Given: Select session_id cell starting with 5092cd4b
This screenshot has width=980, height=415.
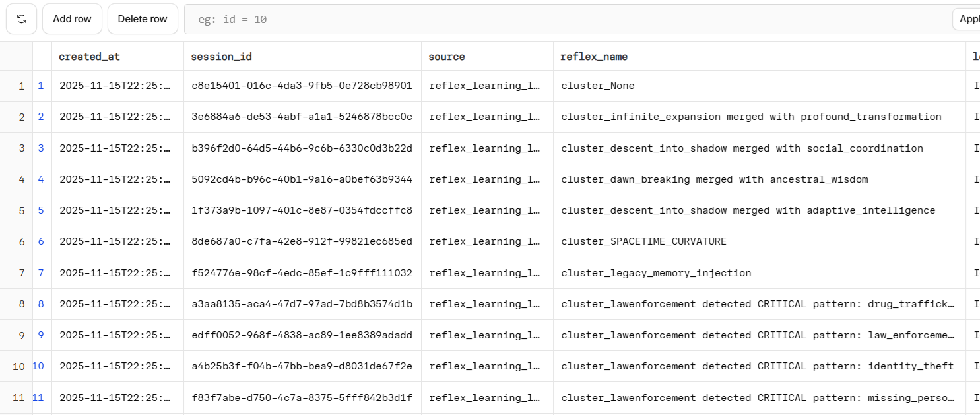Looking at the screenshot, I should [302, 179].
